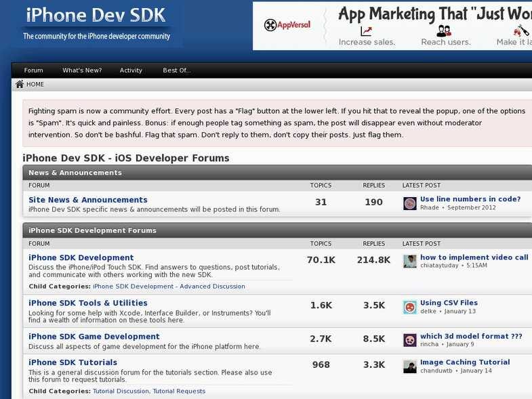Click Rhade's avatar in Site News row
This screenshot has height=399, width=532.
pyautogui.click(x=410, y=204)
